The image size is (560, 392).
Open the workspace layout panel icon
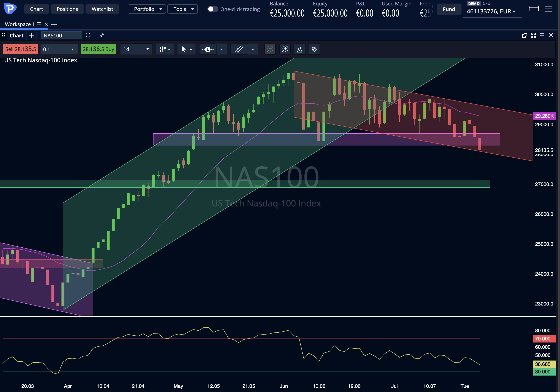[x=534, y=9]
